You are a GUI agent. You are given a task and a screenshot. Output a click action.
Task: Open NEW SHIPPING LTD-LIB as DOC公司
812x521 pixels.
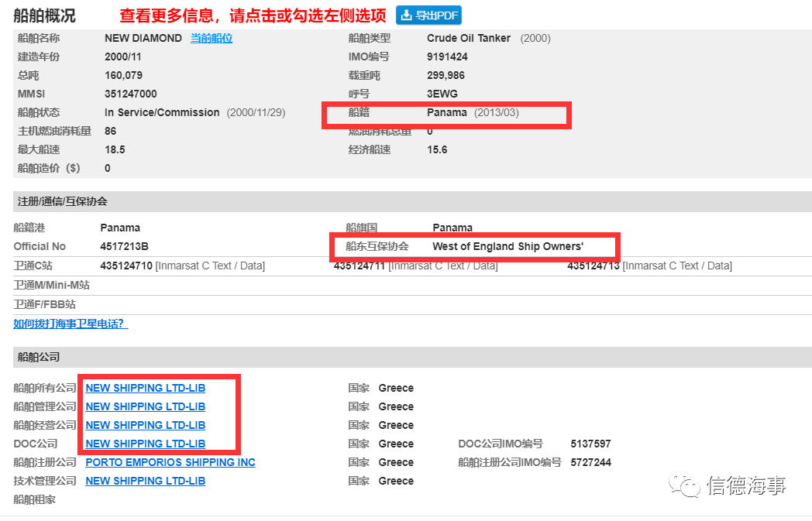(x=145, y=444)
